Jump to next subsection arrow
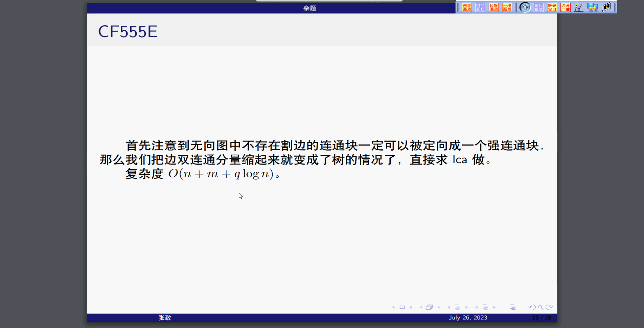 point(467,307)
